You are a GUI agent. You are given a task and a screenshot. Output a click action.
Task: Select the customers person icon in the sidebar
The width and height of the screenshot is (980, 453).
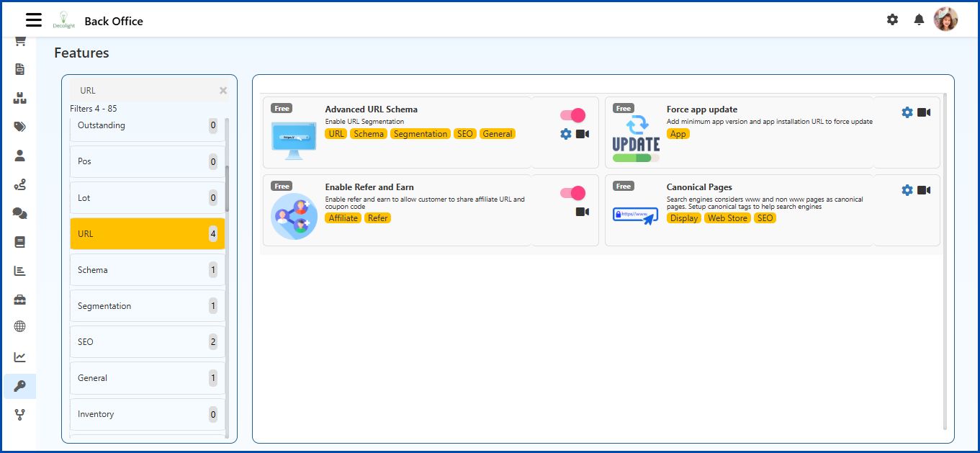[19, 155]
